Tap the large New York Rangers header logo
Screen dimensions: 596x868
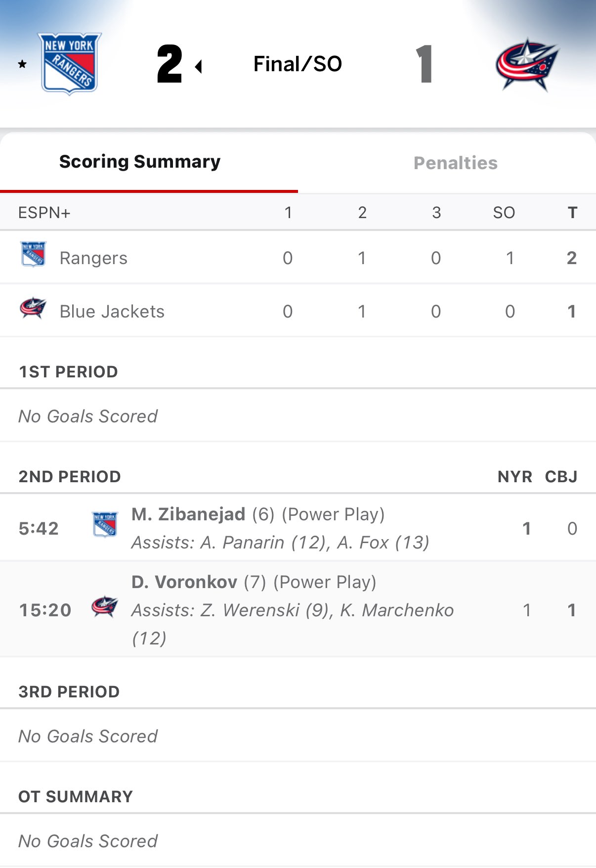tap(70, 63)
